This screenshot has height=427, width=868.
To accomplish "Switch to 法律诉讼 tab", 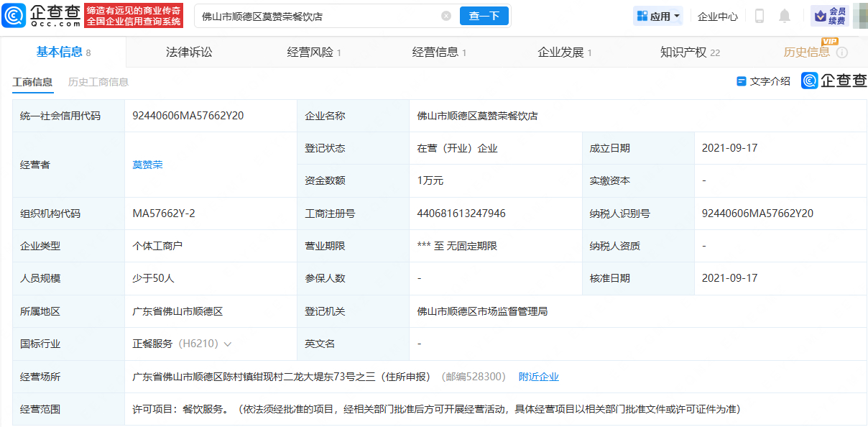I will 189,52.
